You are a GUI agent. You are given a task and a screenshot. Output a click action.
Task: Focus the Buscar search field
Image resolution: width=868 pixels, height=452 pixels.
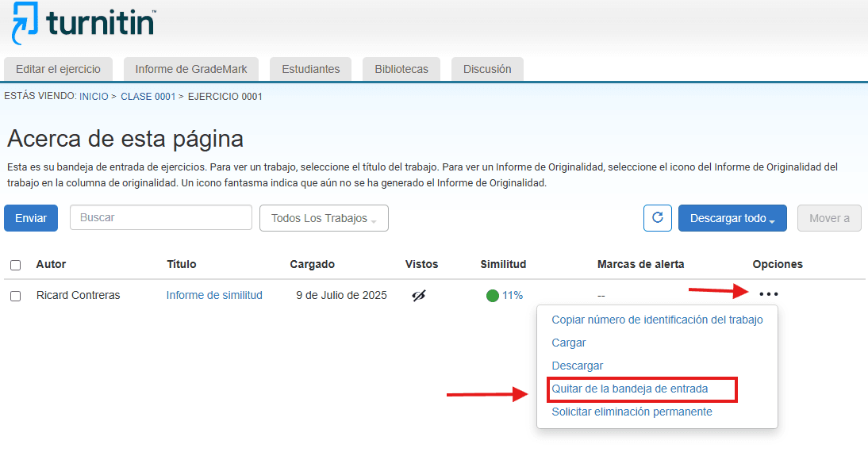[160, 217]
